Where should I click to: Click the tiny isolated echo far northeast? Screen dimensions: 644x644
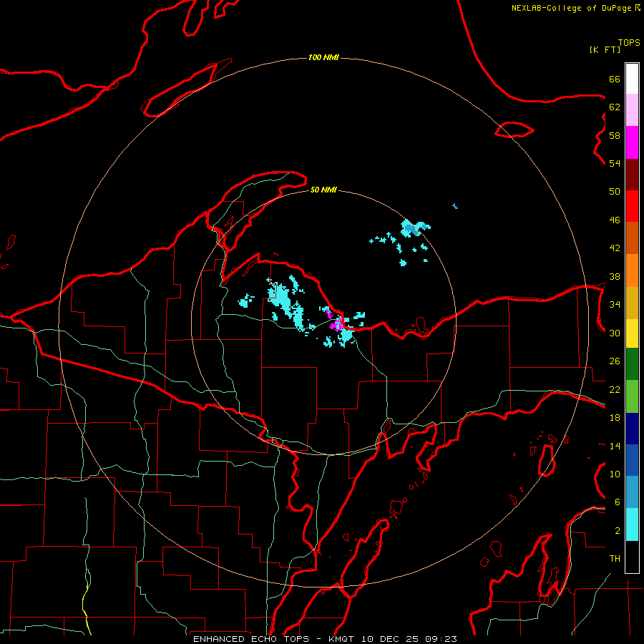455,206
